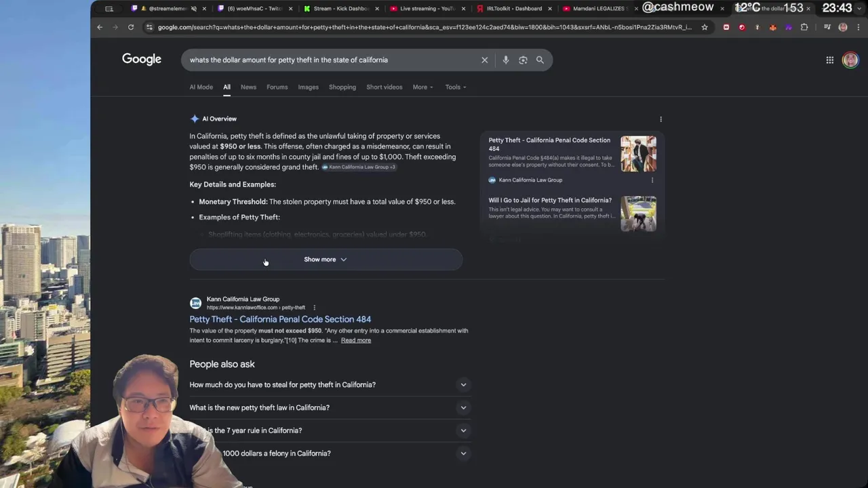Click Kann California Law Group name under the side card
The image size is (868, 488).
(x=530, y=180)
